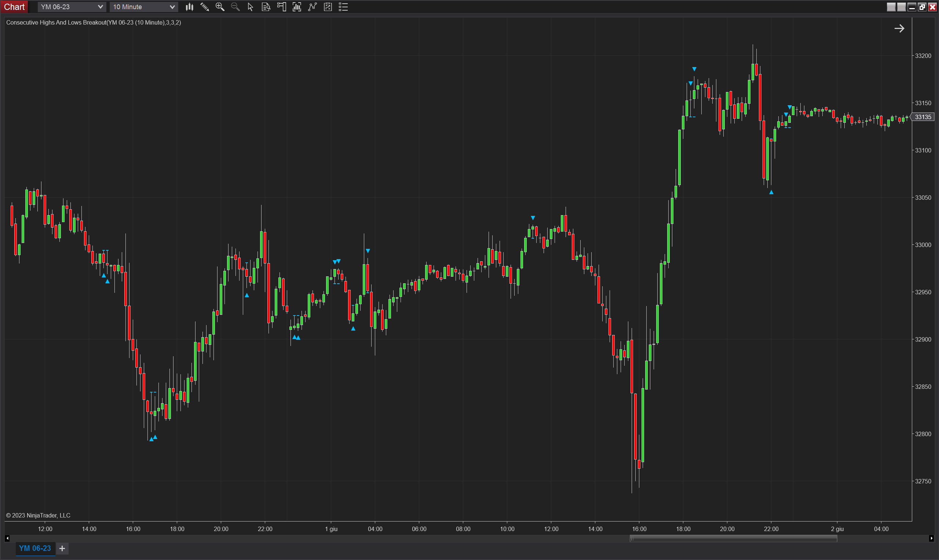Open the Chart Trader icon
This screenshot has width=939, height=560.
pos(282,7)
